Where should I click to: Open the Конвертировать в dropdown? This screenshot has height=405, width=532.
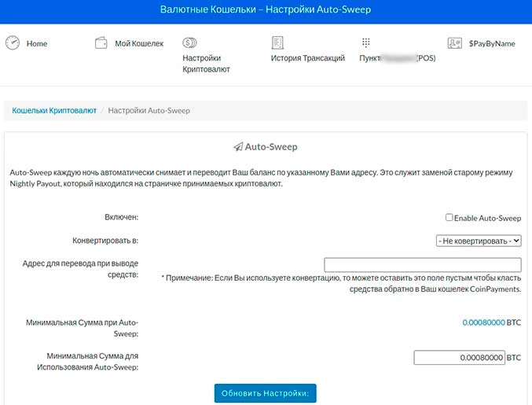(x=479, y=241)
